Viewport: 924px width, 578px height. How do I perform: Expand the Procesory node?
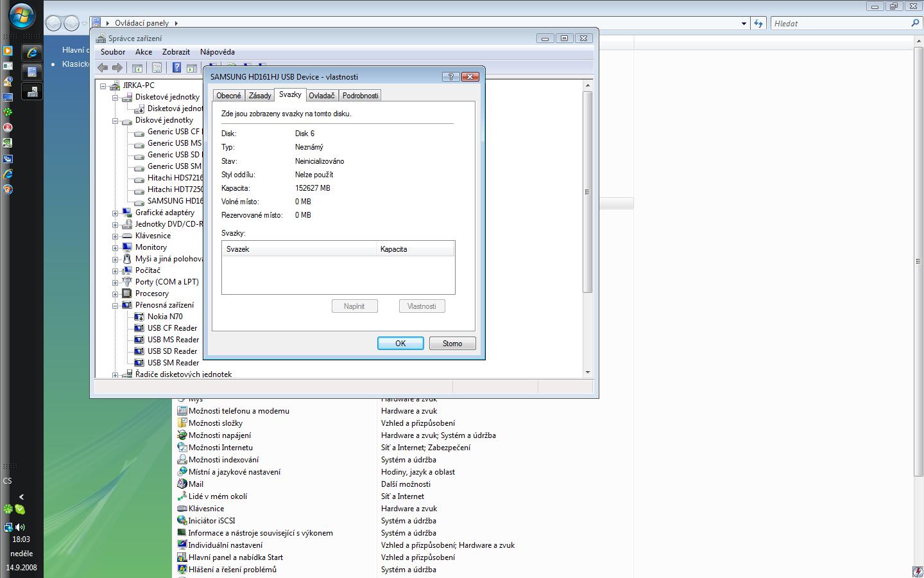(x=115, y=294)
